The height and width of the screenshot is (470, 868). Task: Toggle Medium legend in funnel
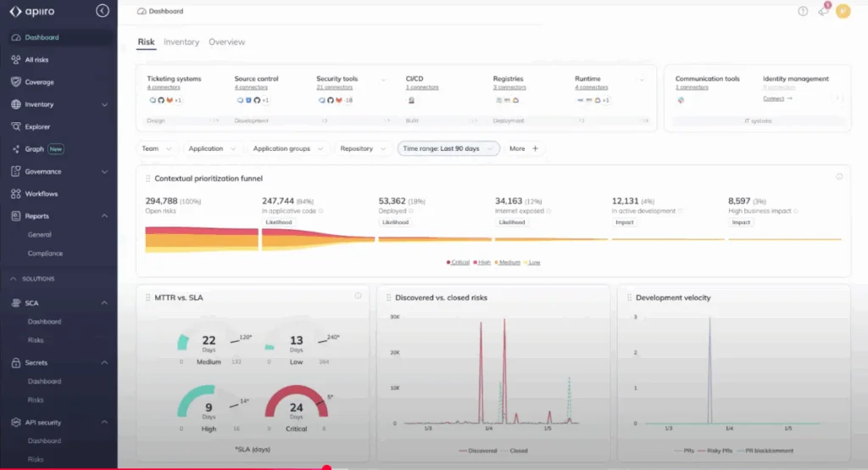[x=508, y=262]
